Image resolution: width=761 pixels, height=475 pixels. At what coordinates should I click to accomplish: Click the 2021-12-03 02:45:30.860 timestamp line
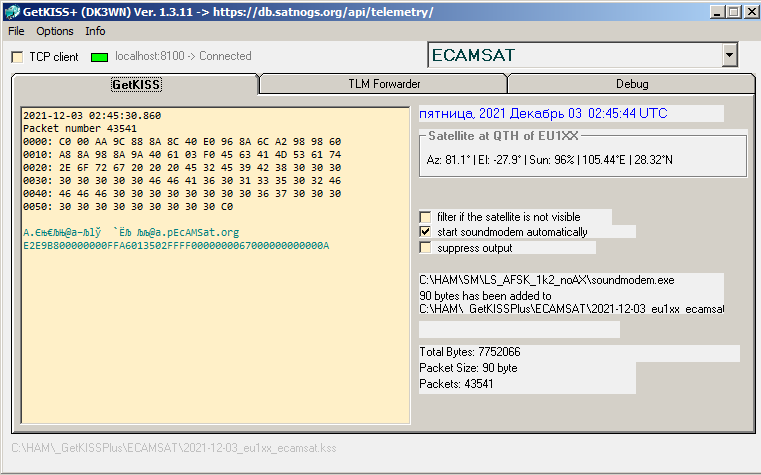[92, 115]
